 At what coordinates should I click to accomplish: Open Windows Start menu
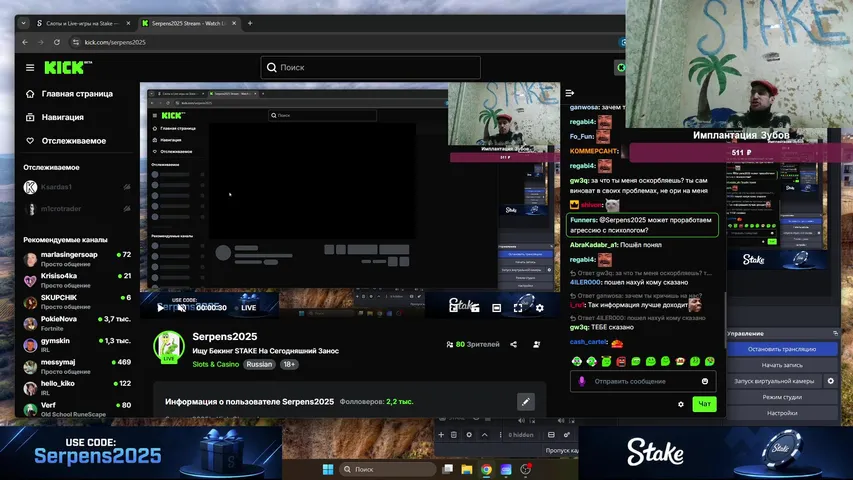coord(328,469)
